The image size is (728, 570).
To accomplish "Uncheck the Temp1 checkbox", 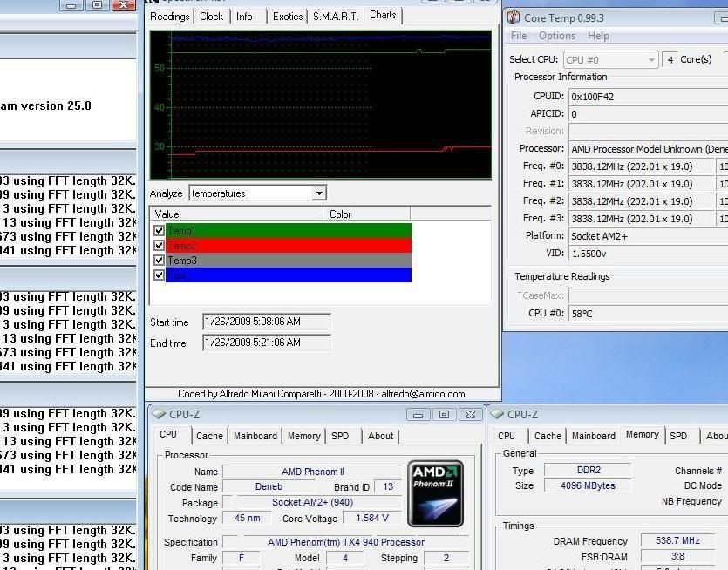I will 159,230.
